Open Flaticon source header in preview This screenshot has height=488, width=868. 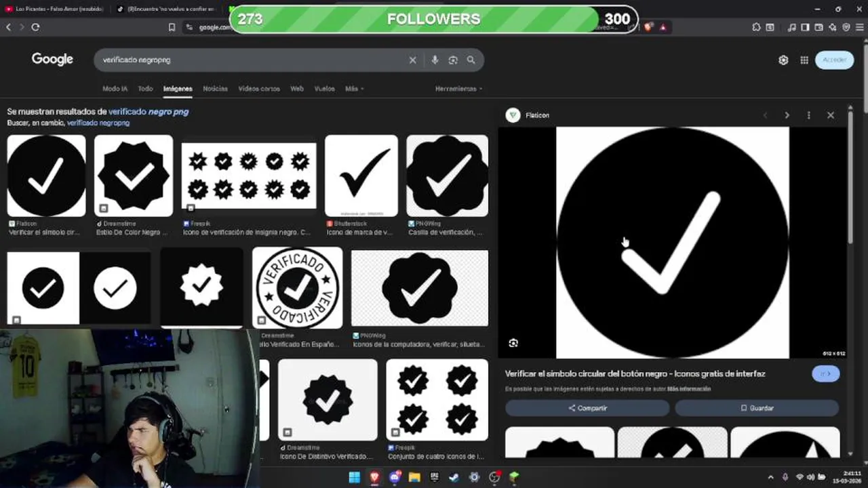(528, 115)
